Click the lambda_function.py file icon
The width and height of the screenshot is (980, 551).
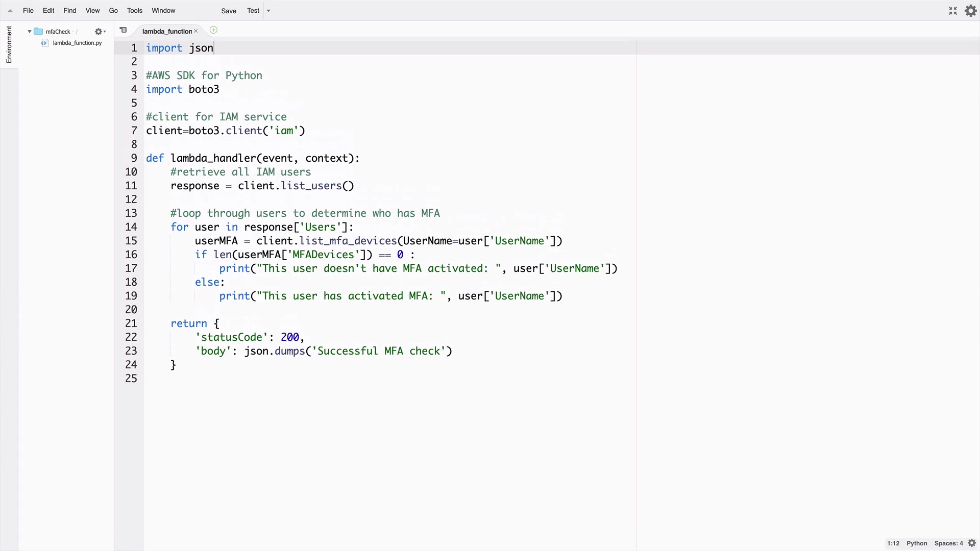(x=44, y=43)
